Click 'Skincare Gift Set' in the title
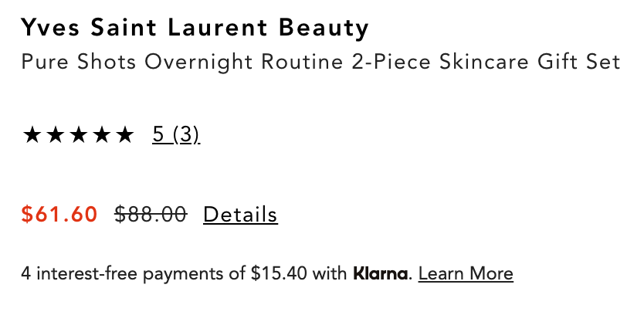 (x=530, y=62)
